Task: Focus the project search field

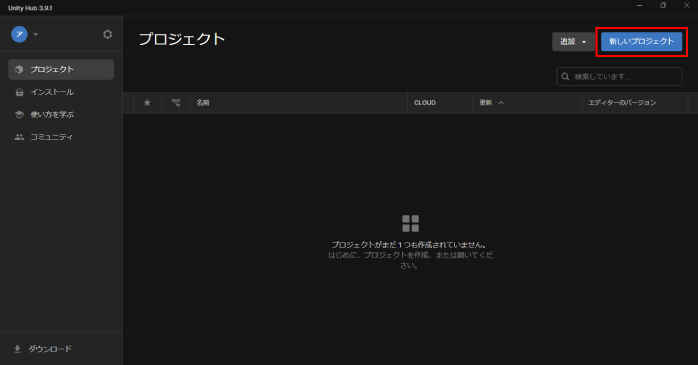Action: (619, 77)
